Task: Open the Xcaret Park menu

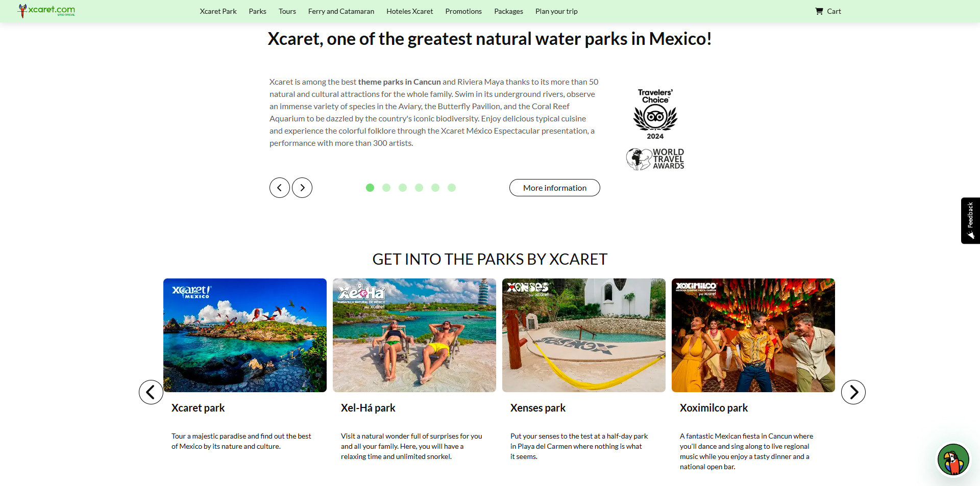Action: [218, 11]
